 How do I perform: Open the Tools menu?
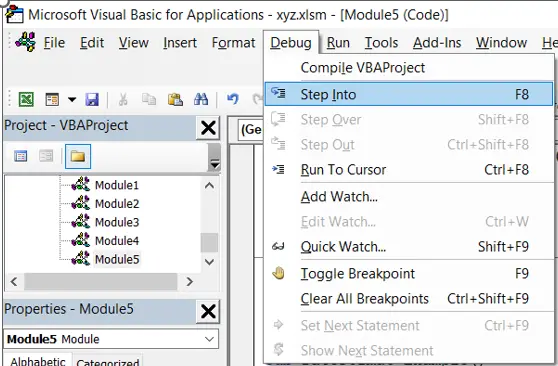381,43
